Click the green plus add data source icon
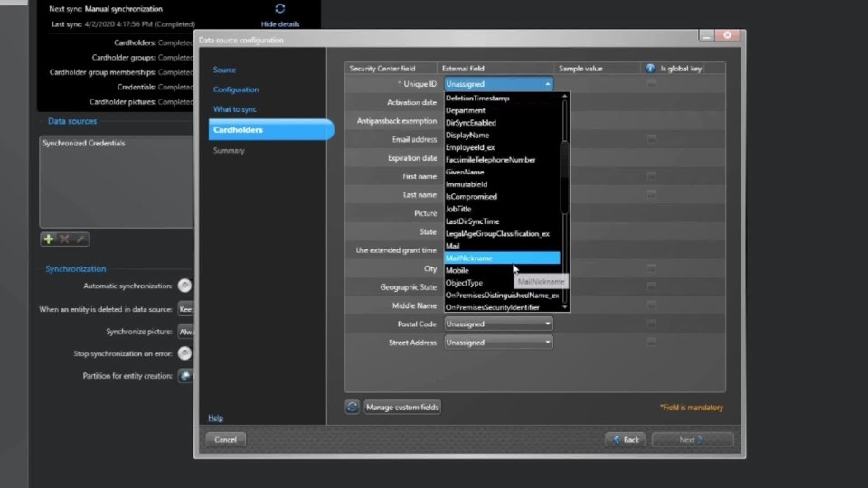The height and width of the screenshot is (488, 868). point(48,239)
